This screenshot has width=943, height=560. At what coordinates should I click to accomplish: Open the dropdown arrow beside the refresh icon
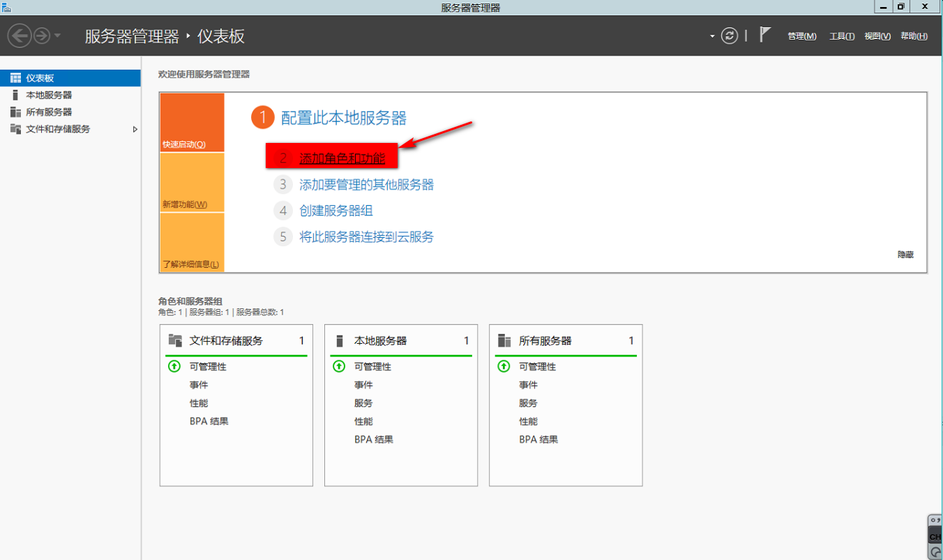pyautogui.click(x=712, y=36)
